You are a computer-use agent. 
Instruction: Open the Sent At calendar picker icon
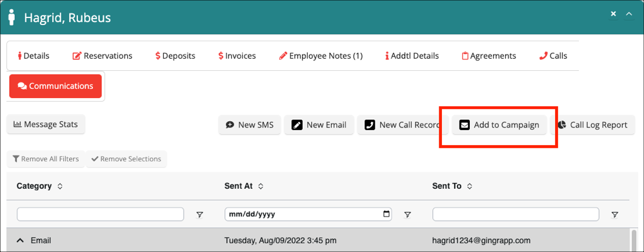click(x=386, y=214)
